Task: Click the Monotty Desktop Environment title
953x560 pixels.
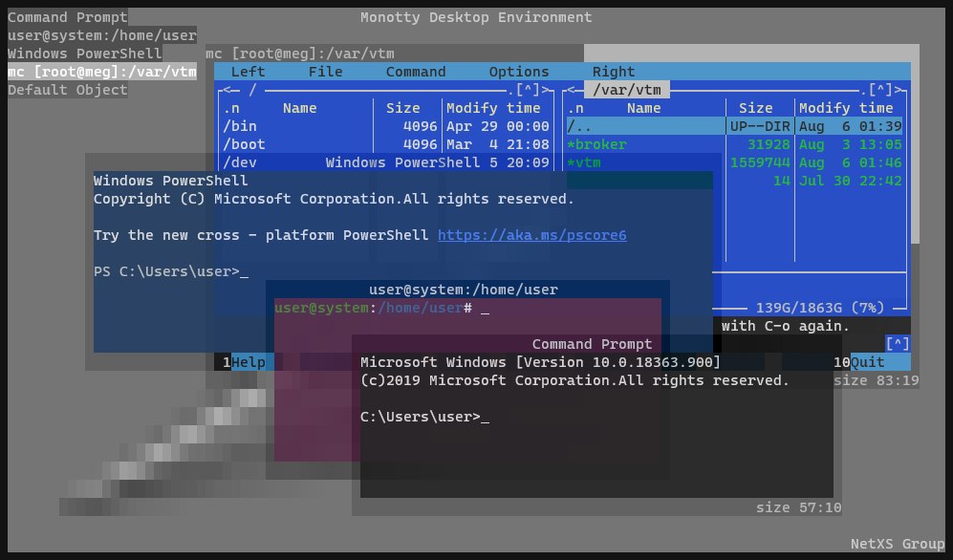Action: [476, 17]
